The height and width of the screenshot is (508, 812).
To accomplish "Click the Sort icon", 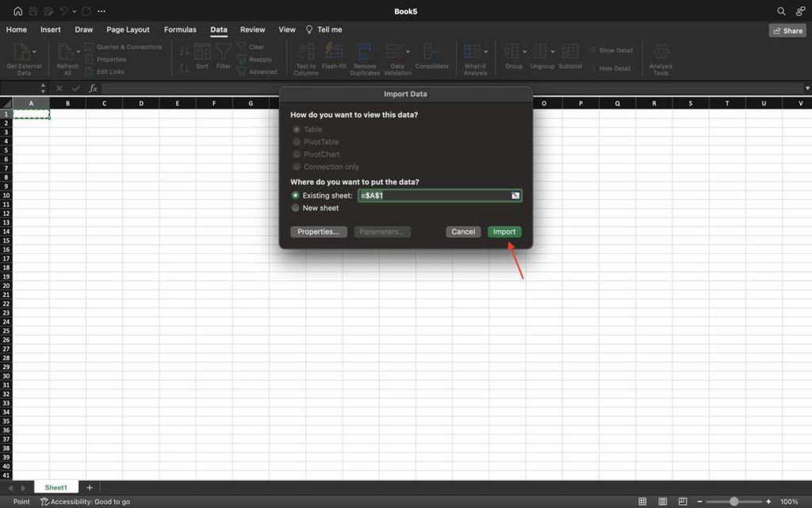I will point(202,52).
